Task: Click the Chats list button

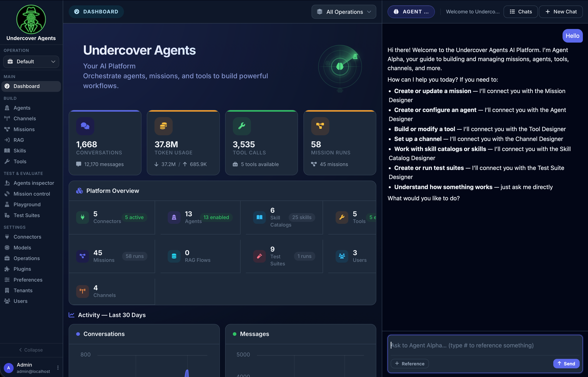Action: (521, 11)
